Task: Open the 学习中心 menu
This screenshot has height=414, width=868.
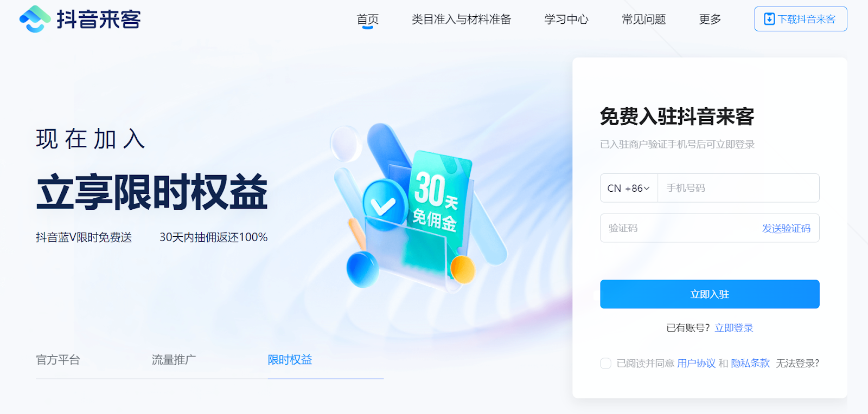Action: [x=566, y=20]
